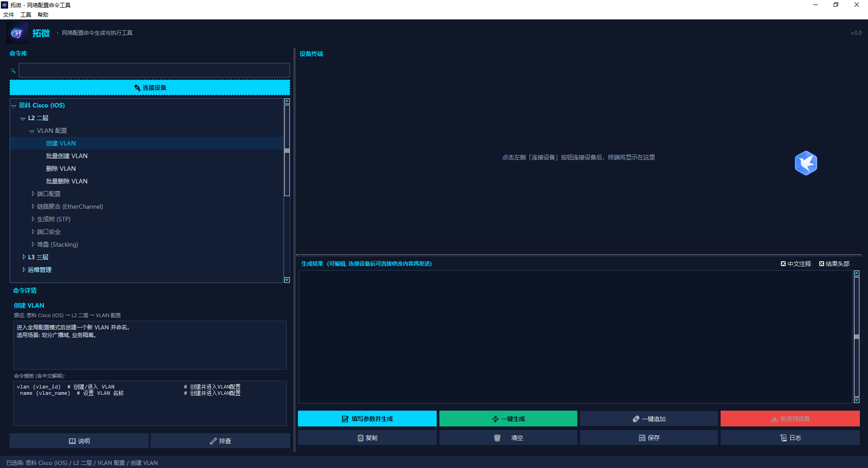The width and height of the screenshot is (868, 468).
Task: Click the 一键追加 button
Action: 649,419
